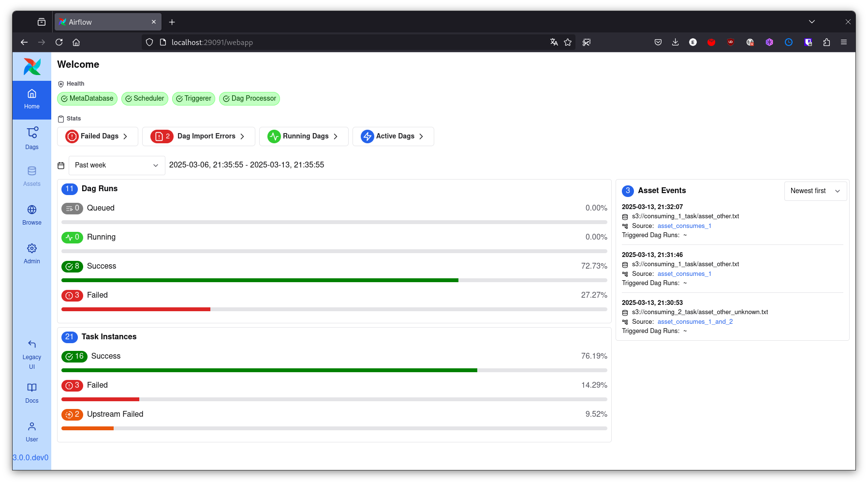This screenshot has height=484, width=868.
Task: Open the User menu in sidebar
Action: pos(32,431)
